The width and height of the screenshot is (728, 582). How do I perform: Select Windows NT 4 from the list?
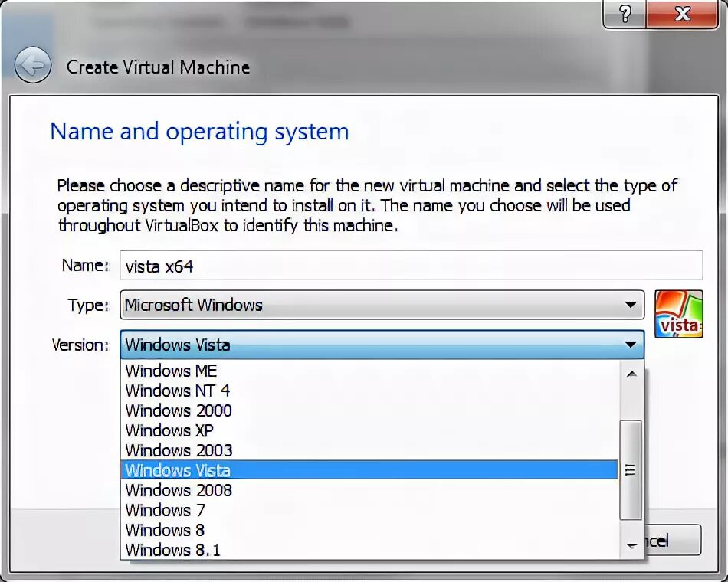pos(369,391)
